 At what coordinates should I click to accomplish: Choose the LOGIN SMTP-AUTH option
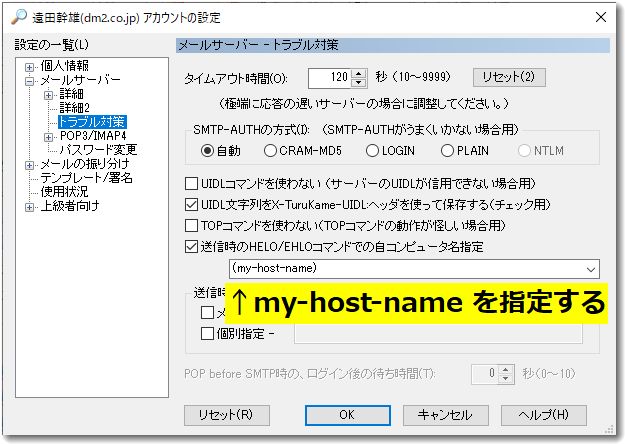tap(372, 151)
